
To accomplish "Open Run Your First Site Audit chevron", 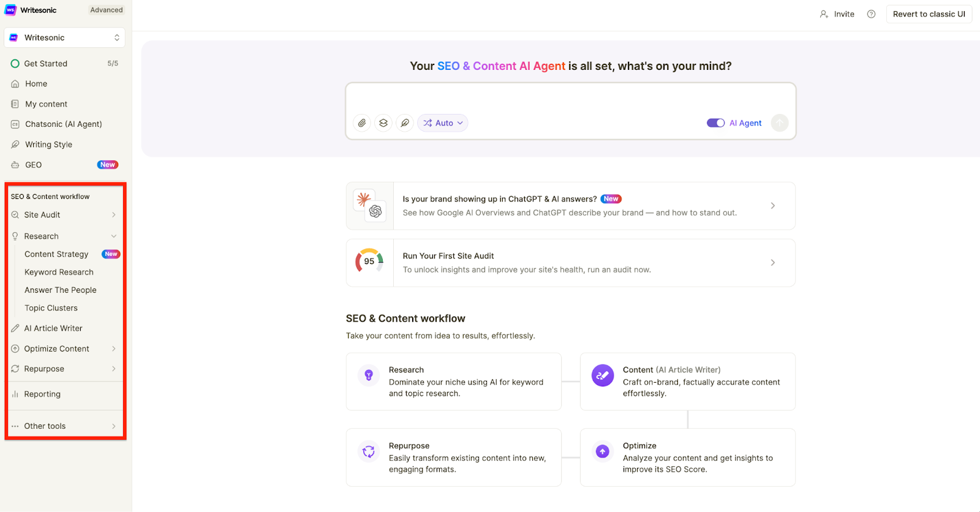I will (x=773, y=263).
